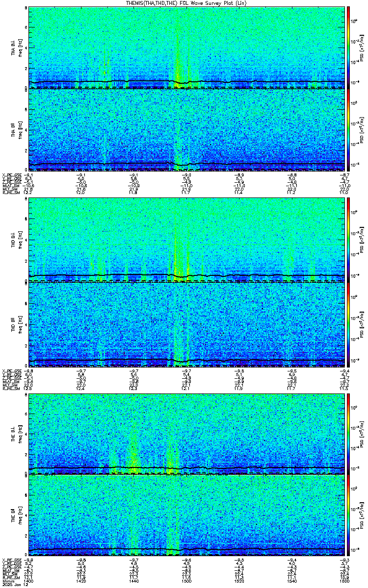Click the PSD color bar beside THD B-parallel panel

pyautogui.click(x=348, y=324)
